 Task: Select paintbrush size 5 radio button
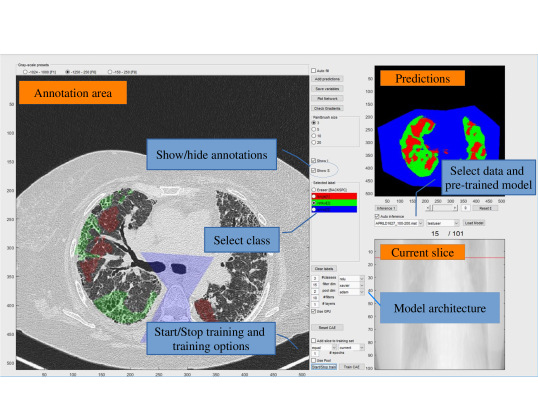pyautogui.click(x=313, y=129)
